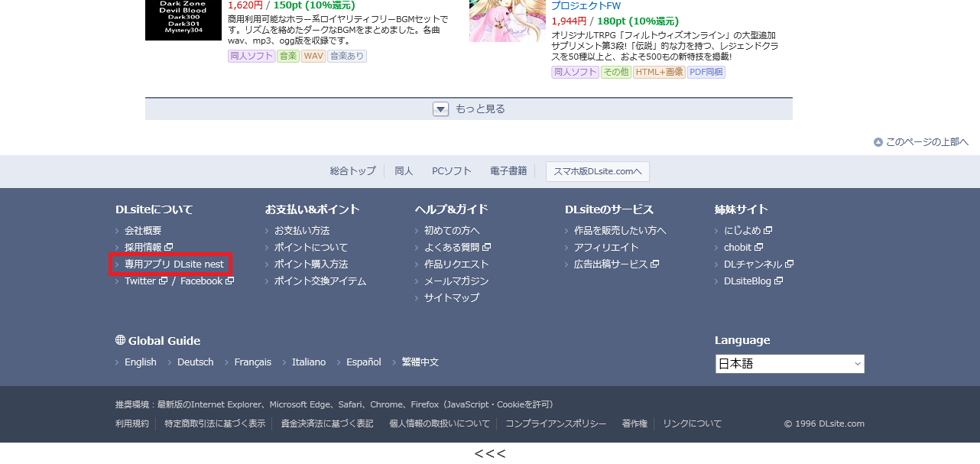Screen dimensions: 980x464
Task: Open 専用アプリ DLsite nest link
Action: click(174, 264)
